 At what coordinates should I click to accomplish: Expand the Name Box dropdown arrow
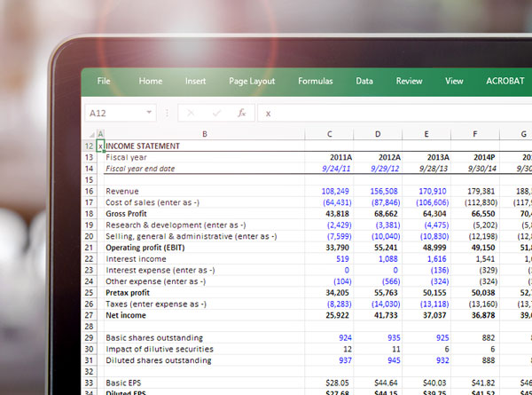pyautogui.click(x=149, y=113)
